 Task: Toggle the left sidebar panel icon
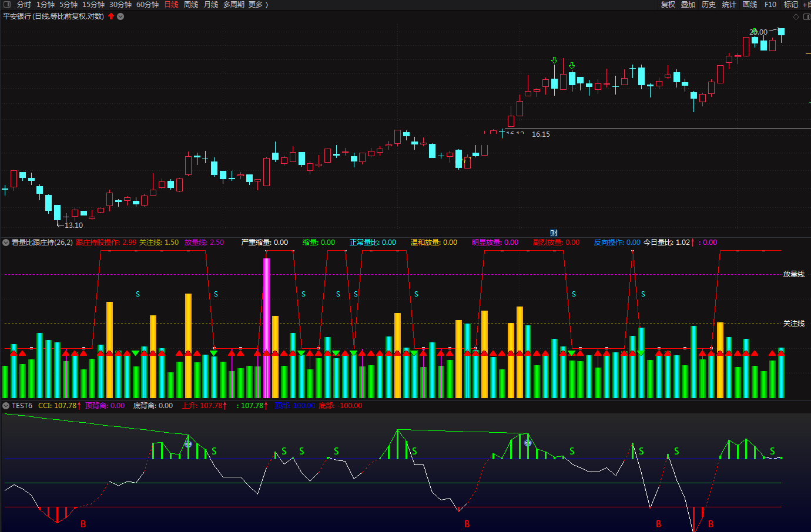7,4
